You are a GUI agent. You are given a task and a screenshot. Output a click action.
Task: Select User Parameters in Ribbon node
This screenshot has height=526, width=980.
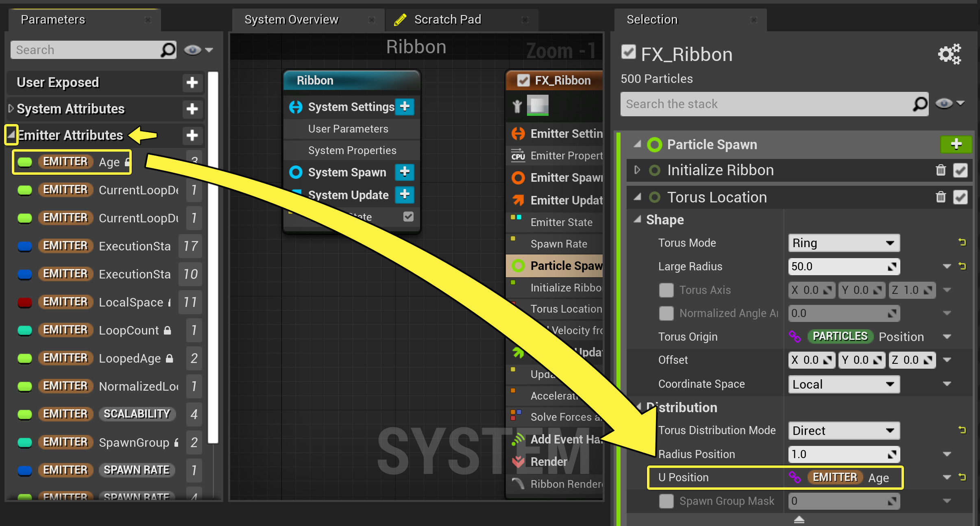[348, 129]
